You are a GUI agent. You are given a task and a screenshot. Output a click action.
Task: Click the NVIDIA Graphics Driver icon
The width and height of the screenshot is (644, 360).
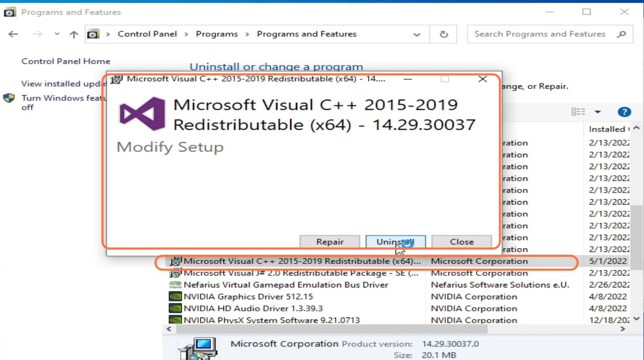pos(175,297)
